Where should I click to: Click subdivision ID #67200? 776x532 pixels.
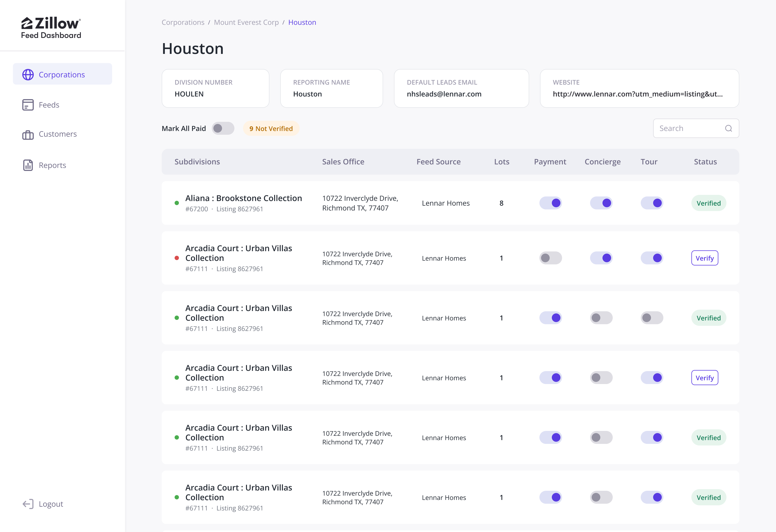pyautogui.click(x=197, y=209)
